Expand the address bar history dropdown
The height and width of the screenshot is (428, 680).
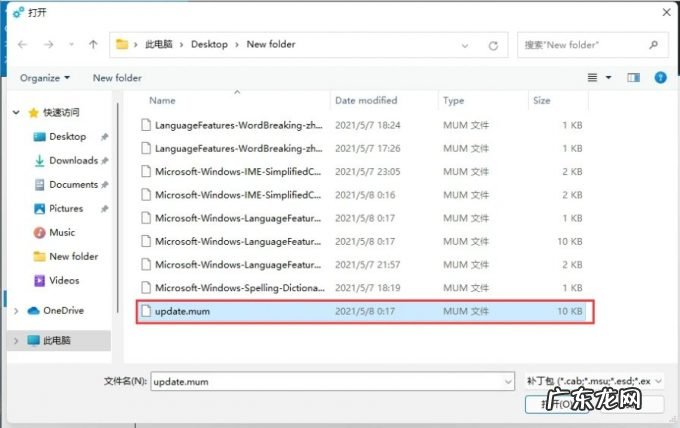click(x=464, y=46)
